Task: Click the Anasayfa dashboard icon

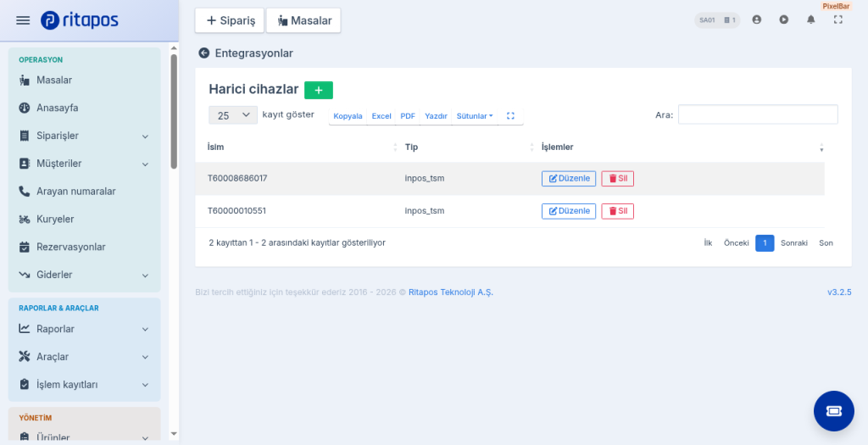Action: coord(25,108)
